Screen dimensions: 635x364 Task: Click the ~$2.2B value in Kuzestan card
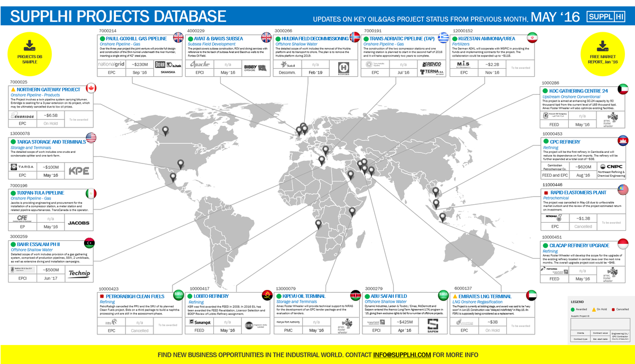click(492, 64)
